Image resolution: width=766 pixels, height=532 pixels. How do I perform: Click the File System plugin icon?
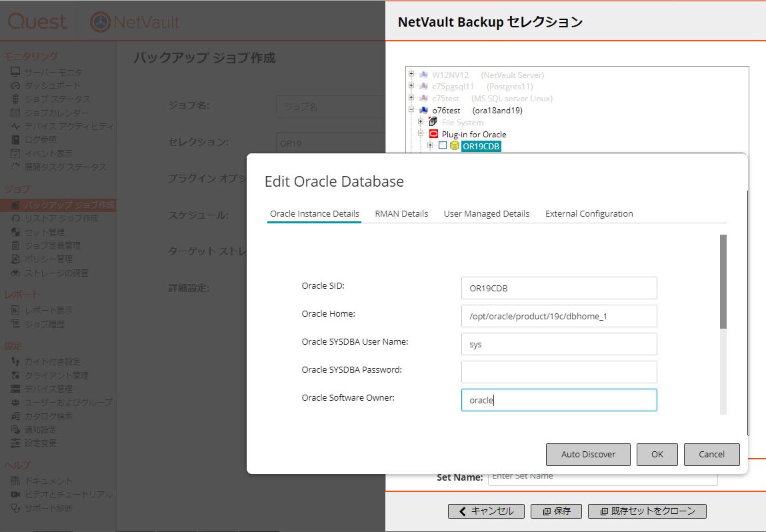click(x=433, y=121)
